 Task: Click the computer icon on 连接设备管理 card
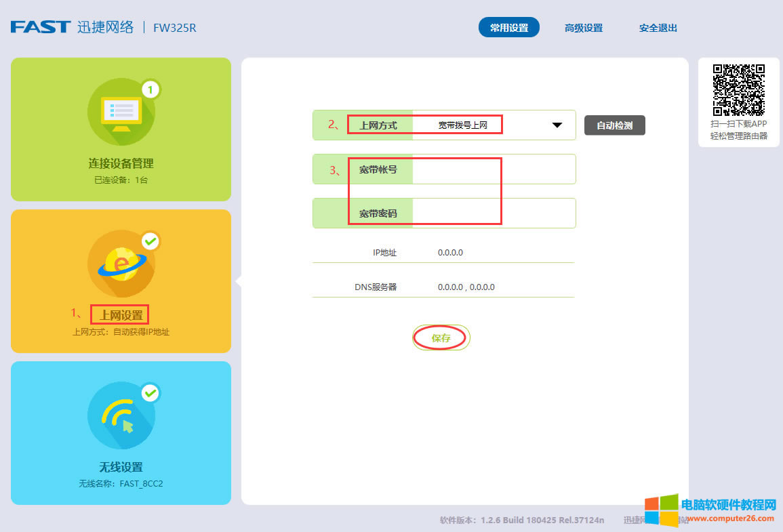pos(122,112)
